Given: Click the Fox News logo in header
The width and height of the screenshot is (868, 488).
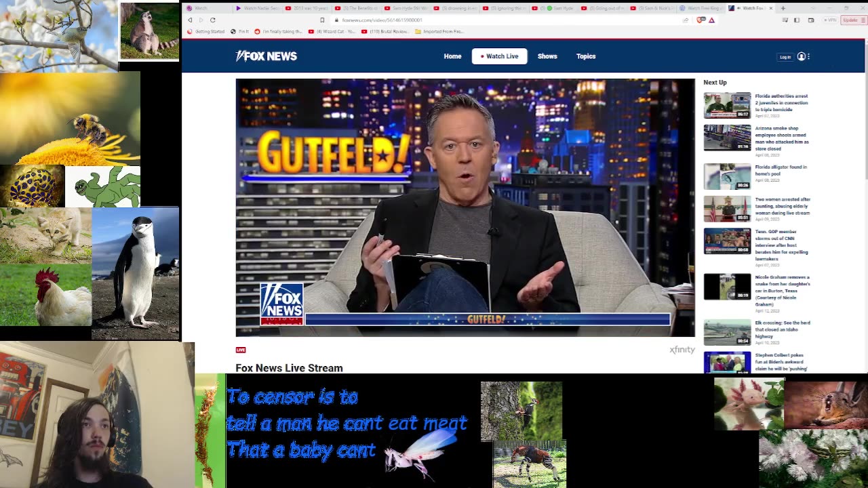Looking at the screenshot, I should click(266, 56).
